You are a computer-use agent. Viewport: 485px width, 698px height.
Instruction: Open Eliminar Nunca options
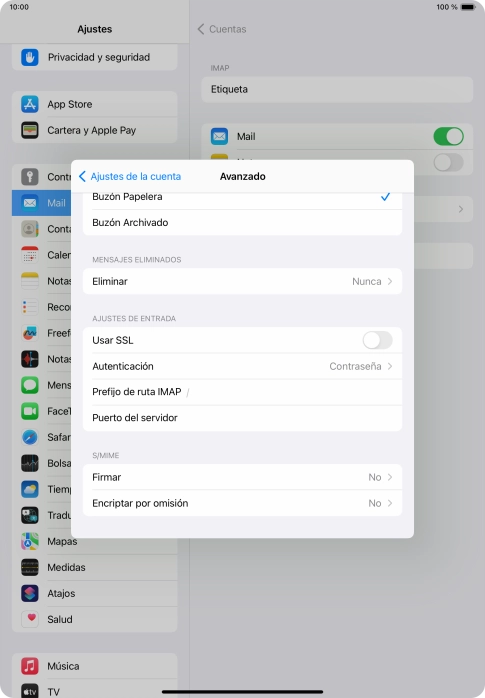(x=242, y=281)
